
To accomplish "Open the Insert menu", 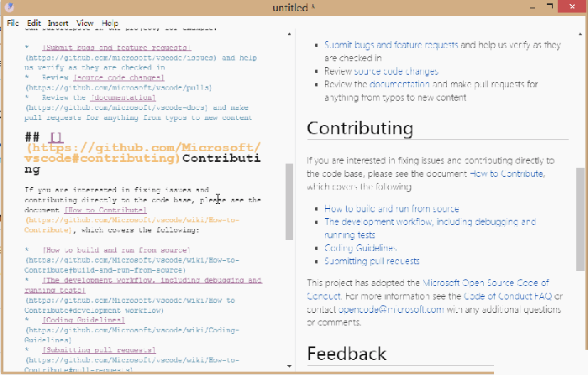I will coord(58,23).
